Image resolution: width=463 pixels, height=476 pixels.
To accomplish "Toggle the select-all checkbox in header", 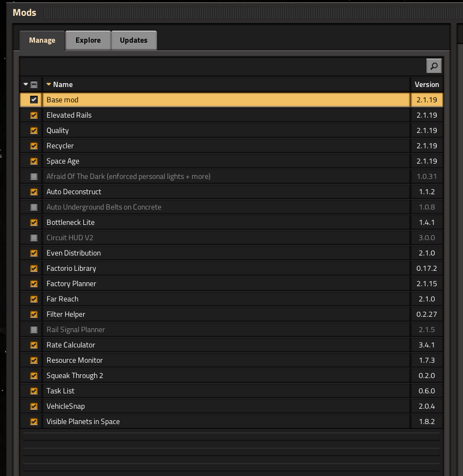I will click(34, 84).
